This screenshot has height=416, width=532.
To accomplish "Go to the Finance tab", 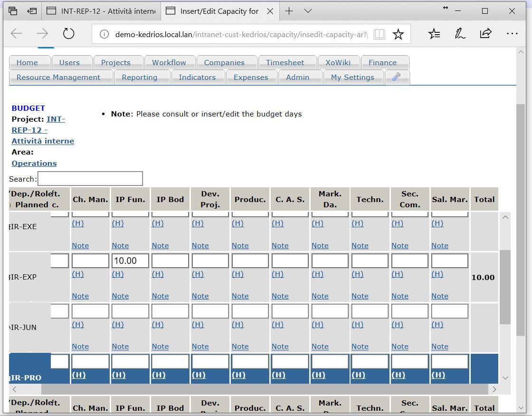I will pos(382,62).
